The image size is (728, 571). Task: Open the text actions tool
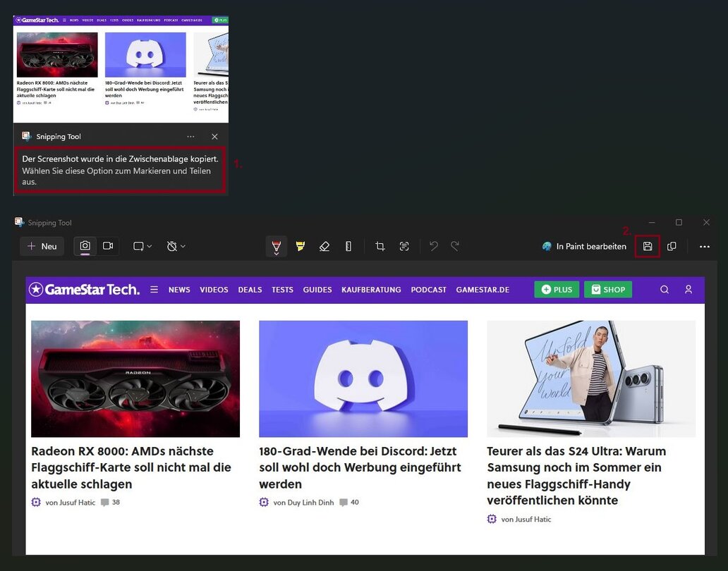(x=404, y=246)
